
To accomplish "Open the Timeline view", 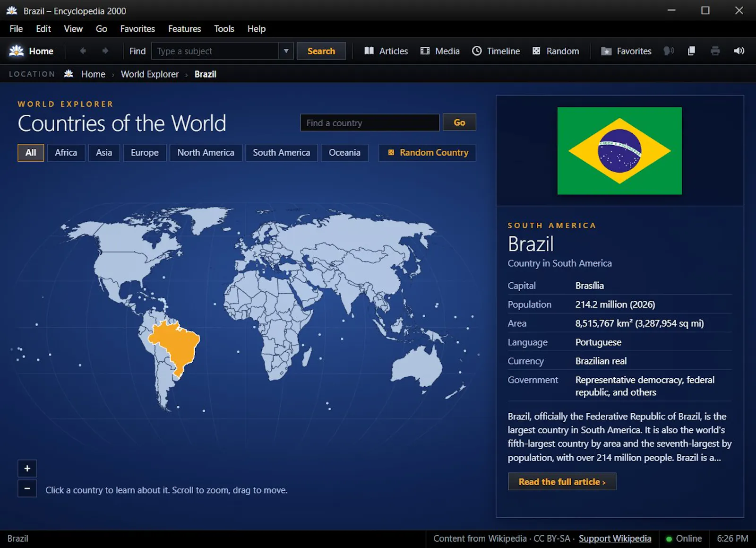I will coord(496,51).
